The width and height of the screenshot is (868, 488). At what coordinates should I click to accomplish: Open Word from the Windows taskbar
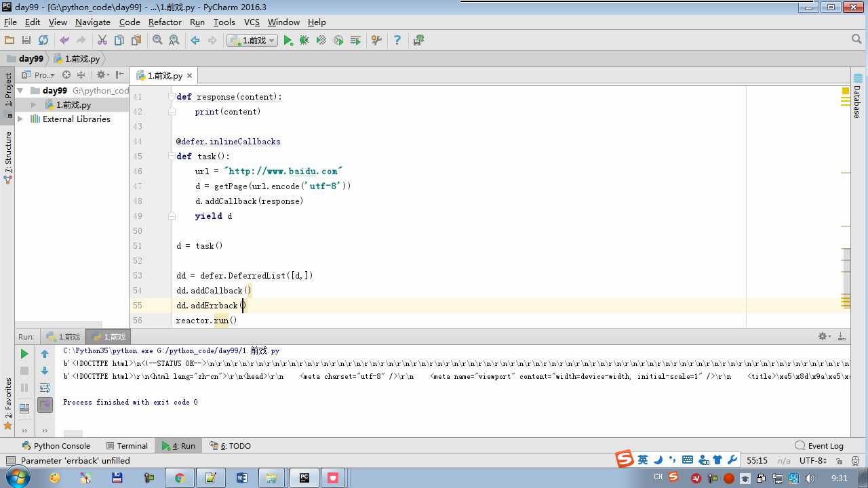coord(242,478)
